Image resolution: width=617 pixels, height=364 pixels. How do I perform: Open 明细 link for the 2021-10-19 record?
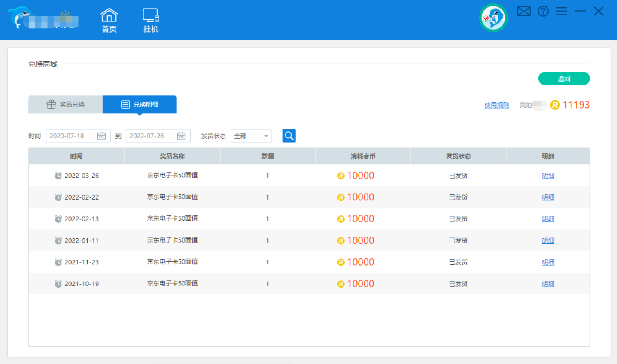[547, 283]
